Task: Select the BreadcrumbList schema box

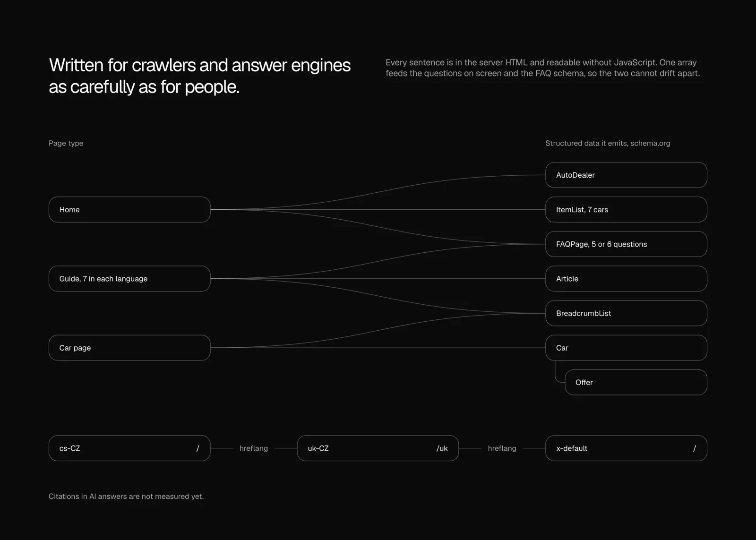Action: point(626,313)
